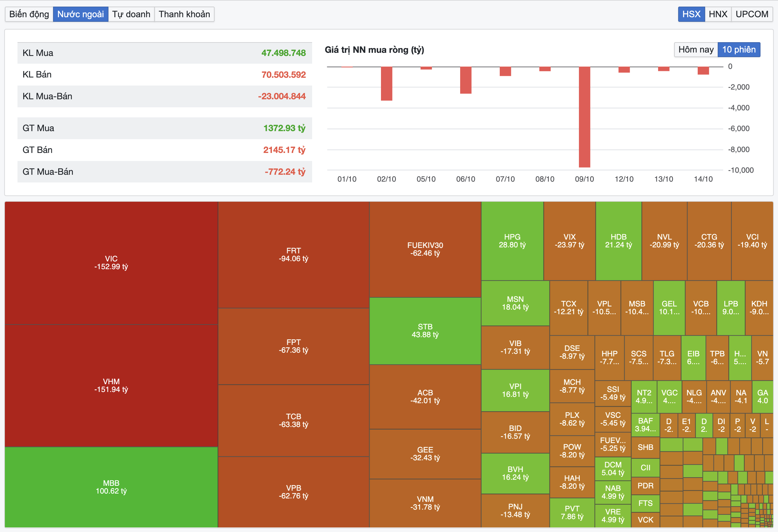Select the STB 43.88 tỷ tile
This screenshot has height=532, width=778.
425,331
